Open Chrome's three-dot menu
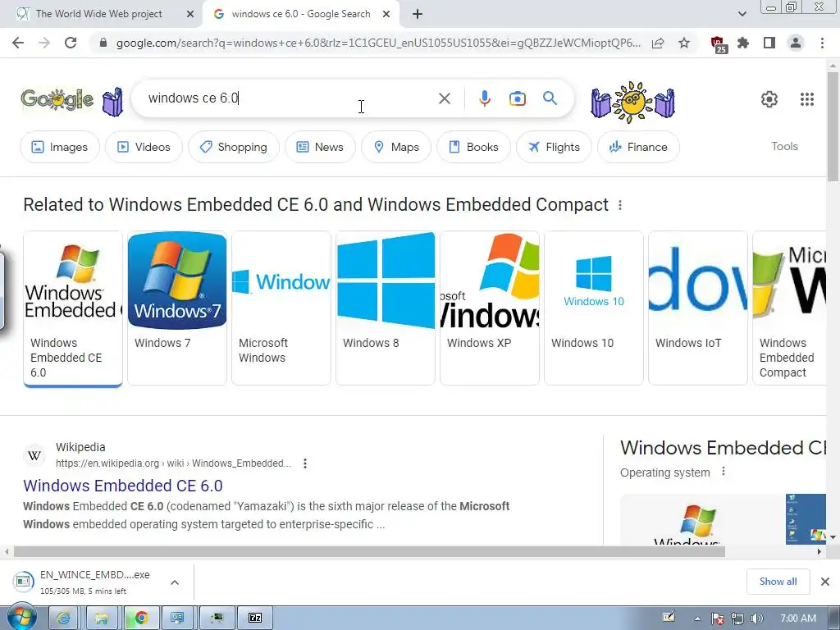Screen dimensions: 840x630 [x=822, y=43]
